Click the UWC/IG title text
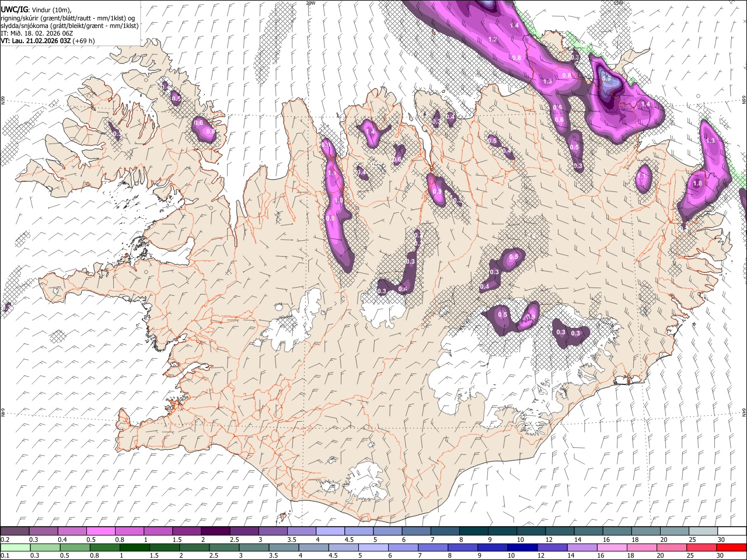 tap(15, 9)
